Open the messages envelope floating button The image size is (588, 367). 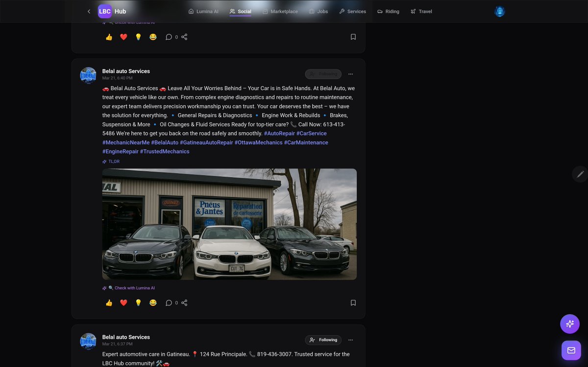[x=571, y=350]
